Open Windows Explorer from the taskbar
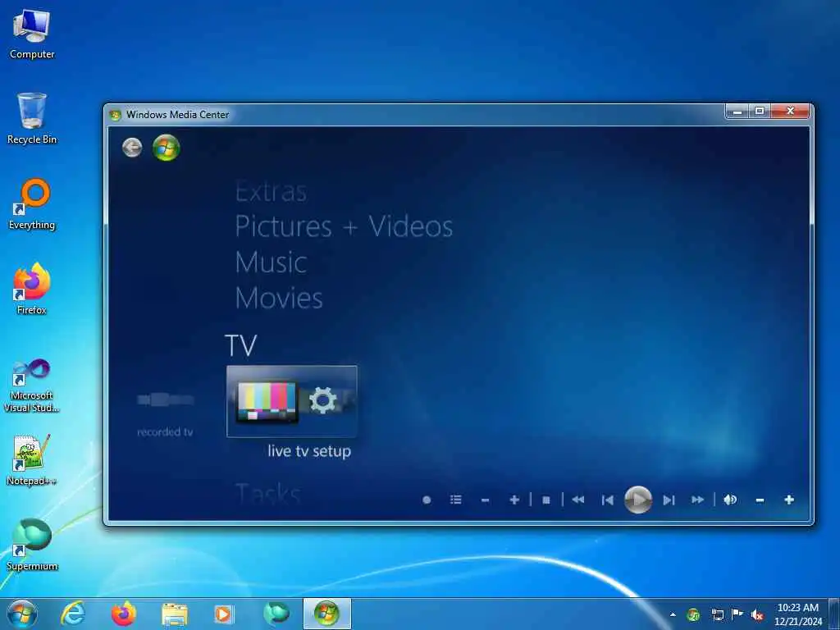The height and width of the screenshot is (630, 840). [x=174, y=614]
